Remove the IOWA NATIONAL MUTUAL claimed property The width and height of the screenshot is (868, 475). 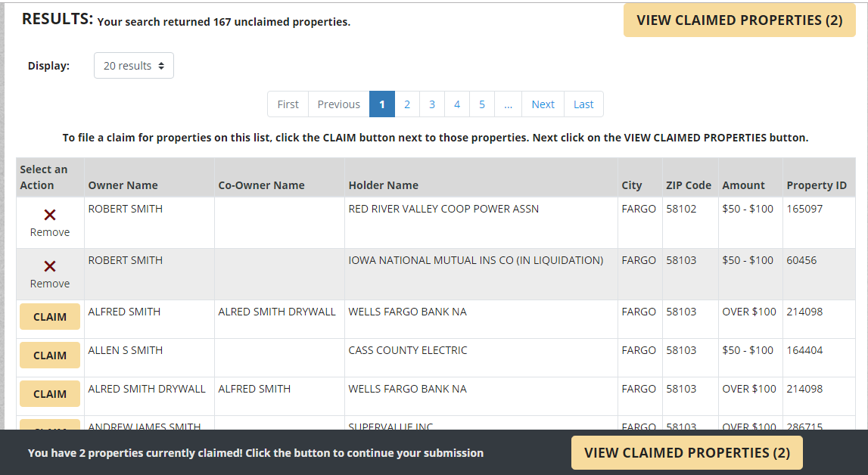(49, 274)
